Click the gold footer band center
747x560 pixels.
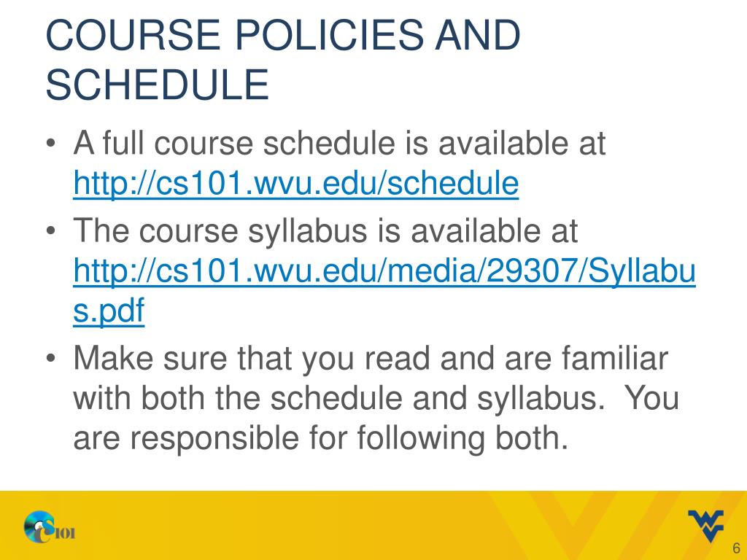373,525
